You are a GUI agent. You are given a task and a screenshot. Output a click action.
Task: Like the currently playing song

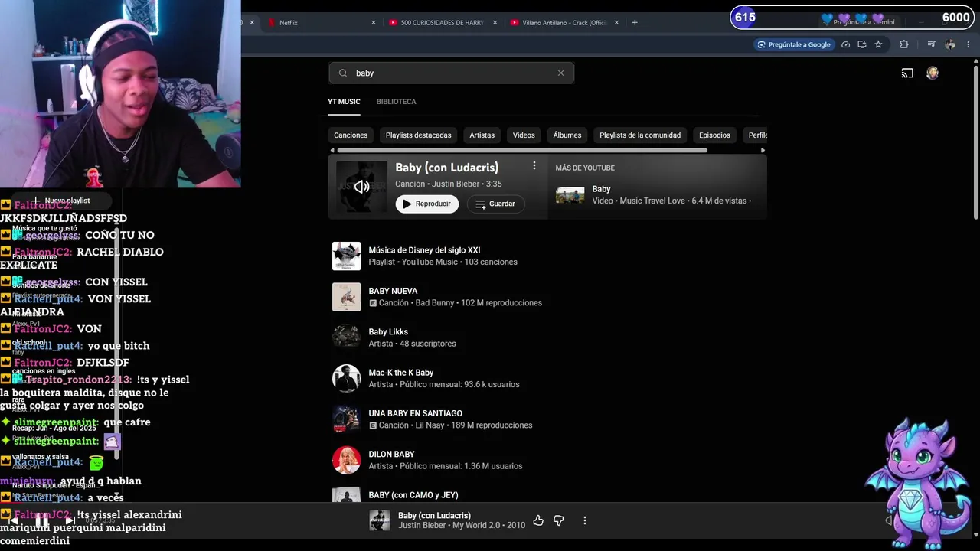point(538,520)
